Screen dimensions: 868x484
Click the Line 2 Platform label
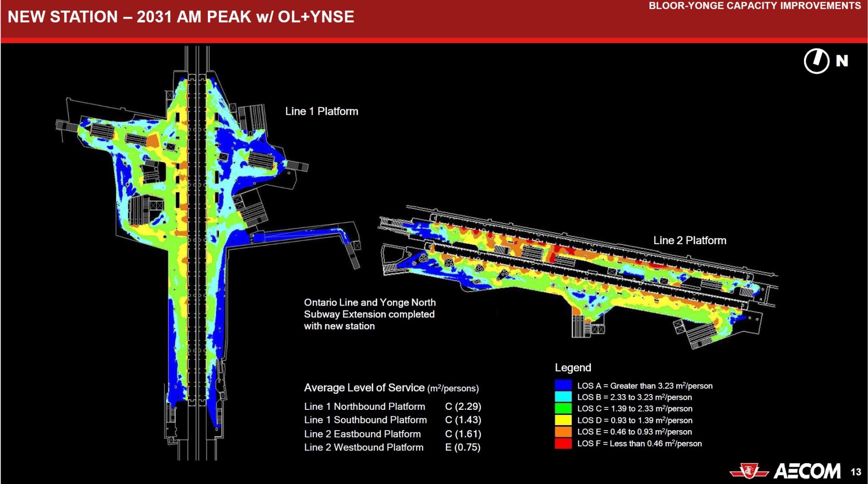689,240
